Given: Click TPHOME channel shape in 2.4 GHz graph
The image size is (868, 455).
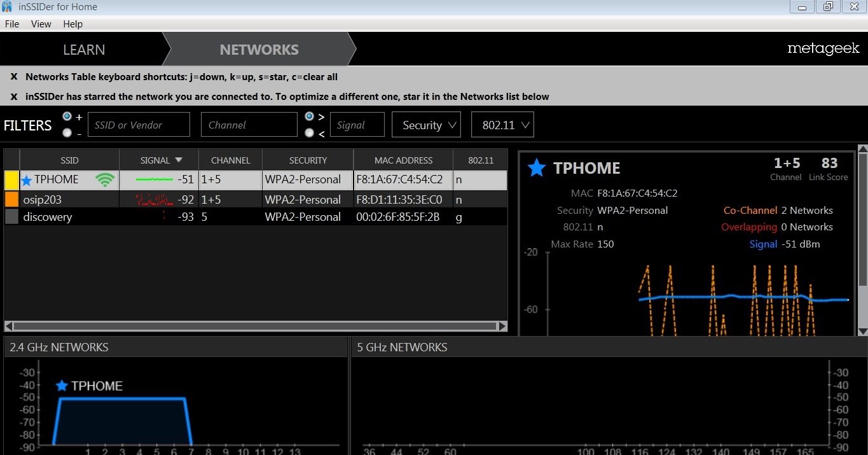Looking at the screenshot, I should 122,421.
